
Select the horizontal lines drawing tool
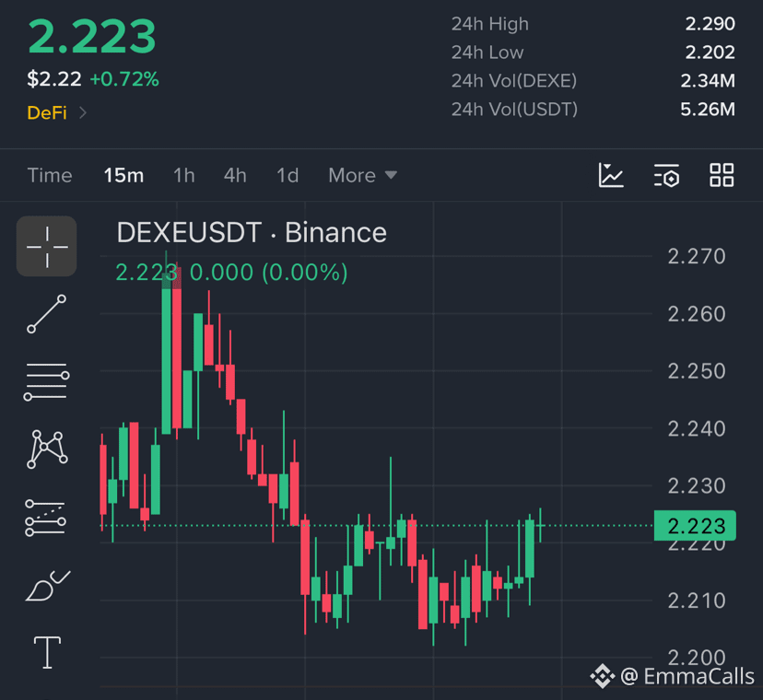pyautogui.click(x=47, y=381)
